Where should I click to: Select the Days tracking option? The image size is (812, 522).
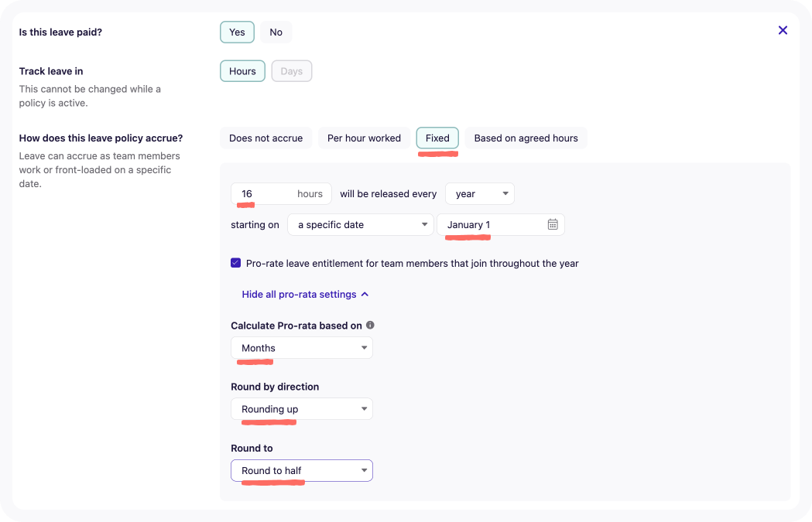[x=291, y=70]
